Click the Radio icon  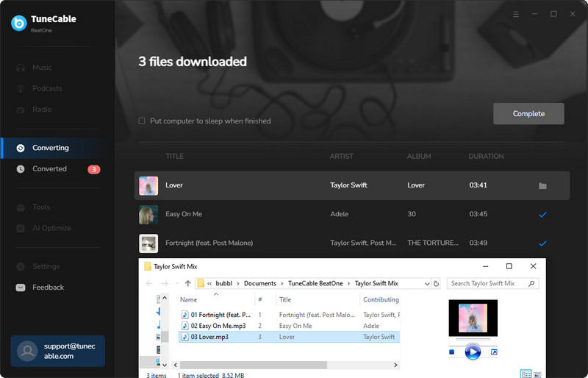point(21,110)
